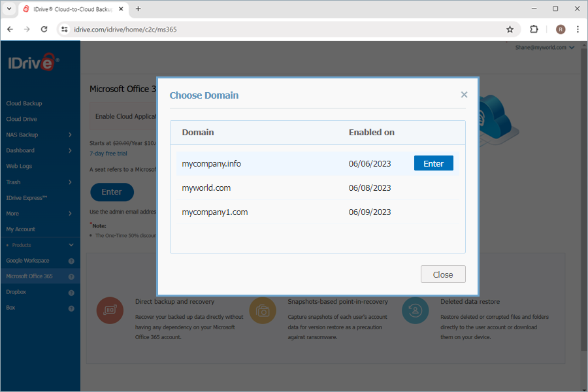The width and height of the screenshot is (588, 392).
Task: Close the IDrive Cloud-to-Cloud Backup tab
Action: pyautogui.click(x=121, y=8)
